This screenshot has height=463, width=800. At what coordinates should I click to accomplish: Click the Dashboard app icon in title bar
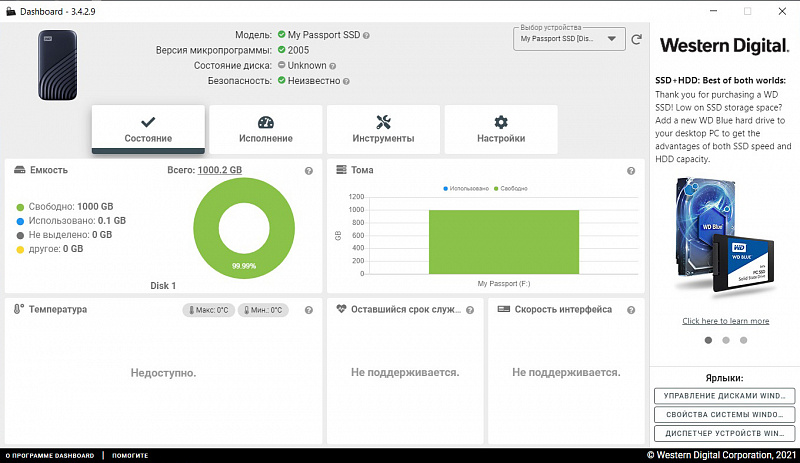pos(10,11)
